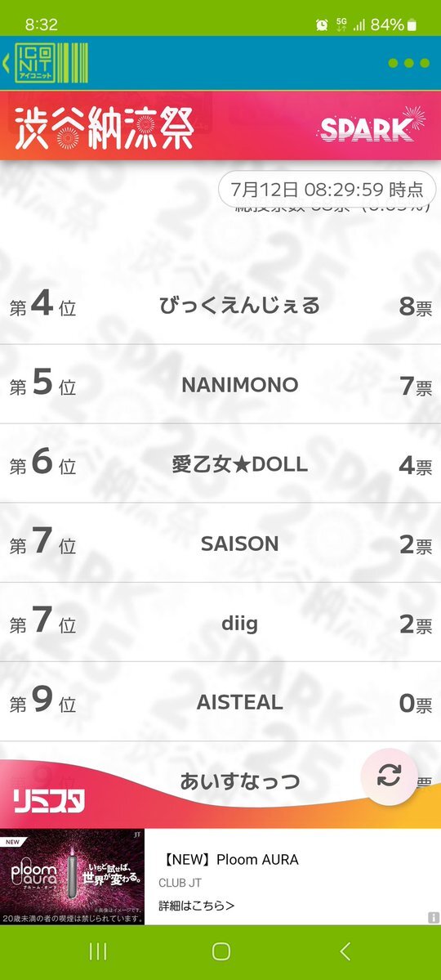Select the 愛乙女★DOLL ranking row

[x=220, y=463]
